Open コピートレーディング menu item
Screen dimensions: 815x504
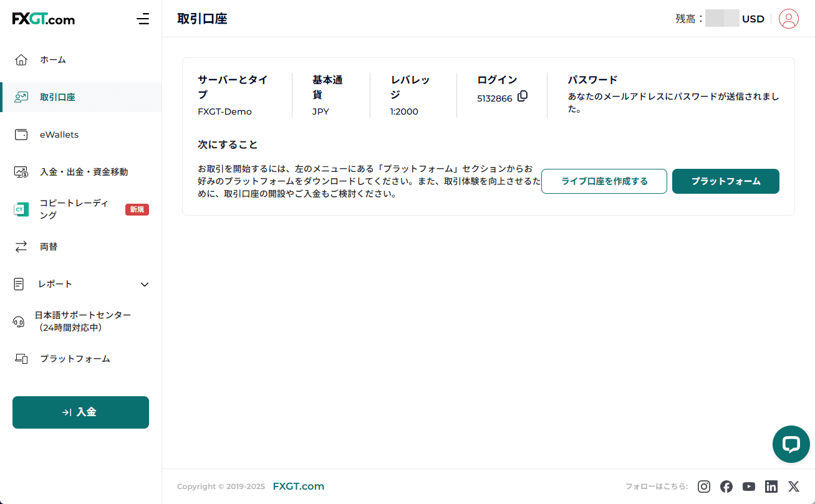74,209
